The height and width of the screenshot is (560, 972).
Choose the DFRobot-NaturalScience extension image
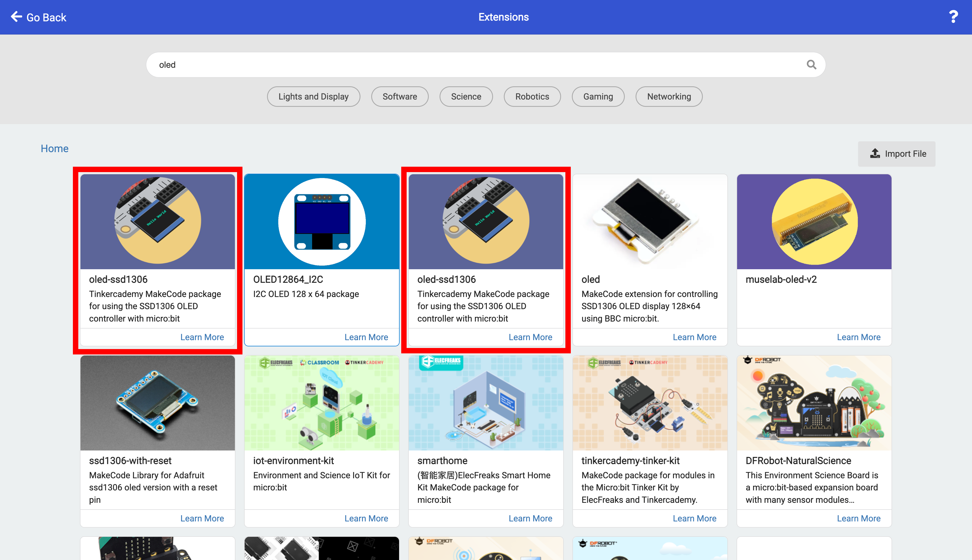tap(814, 403)
